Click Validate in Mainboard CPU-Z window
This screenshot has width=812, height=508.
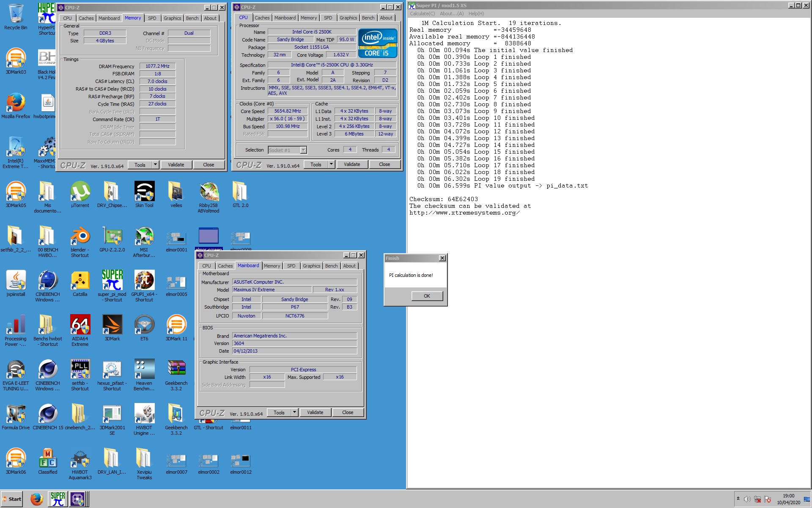315,412
